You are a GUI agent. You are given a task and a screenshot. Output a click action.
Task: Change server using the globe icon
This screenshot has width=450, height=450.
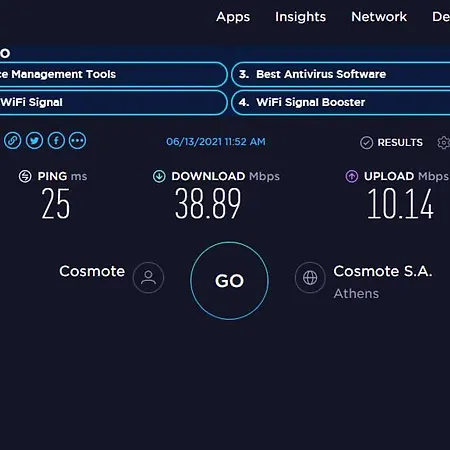tap(310, 278)
